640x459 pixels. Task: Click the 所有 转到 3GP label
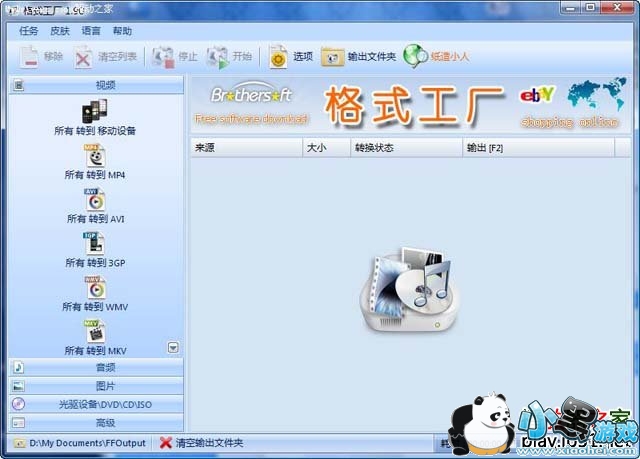95,263
